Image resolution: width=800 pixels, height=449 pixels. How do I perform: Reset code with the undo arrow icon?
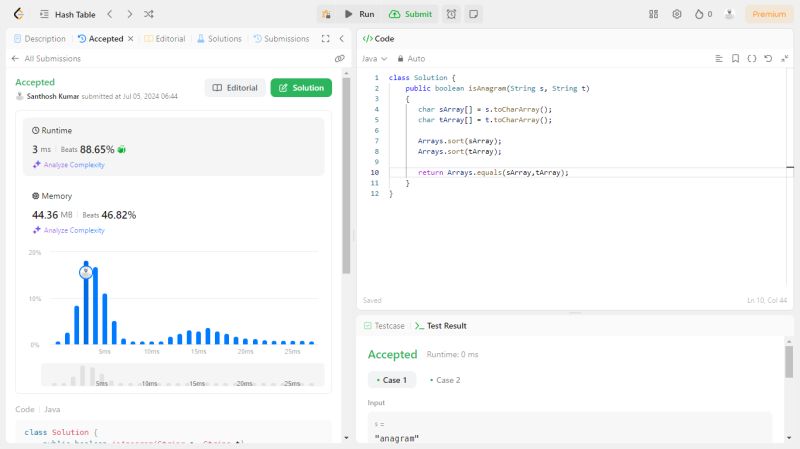tap(768, 59)
